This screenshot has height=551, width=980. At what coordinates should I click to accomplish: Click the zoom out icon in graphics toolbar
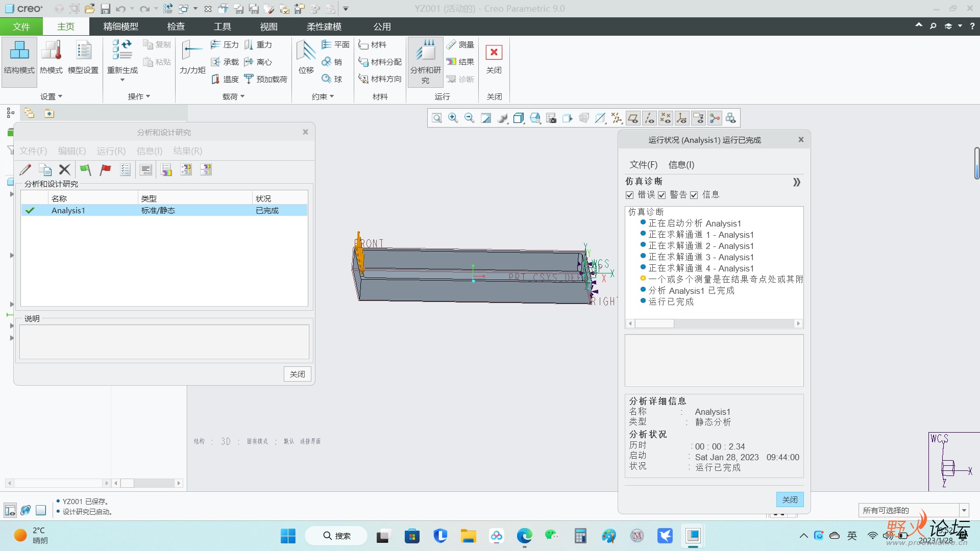469,118
